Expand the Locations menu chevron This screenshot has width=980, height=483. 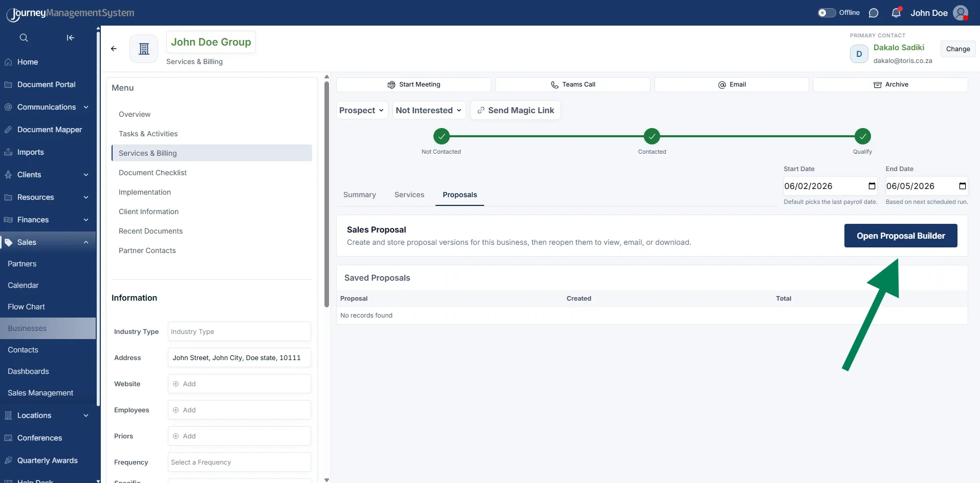click(86, 415)
